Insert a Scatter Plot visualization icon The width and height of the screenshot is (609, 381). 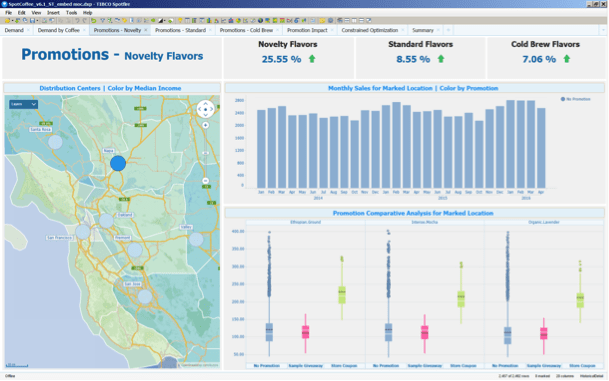[245, 21]
